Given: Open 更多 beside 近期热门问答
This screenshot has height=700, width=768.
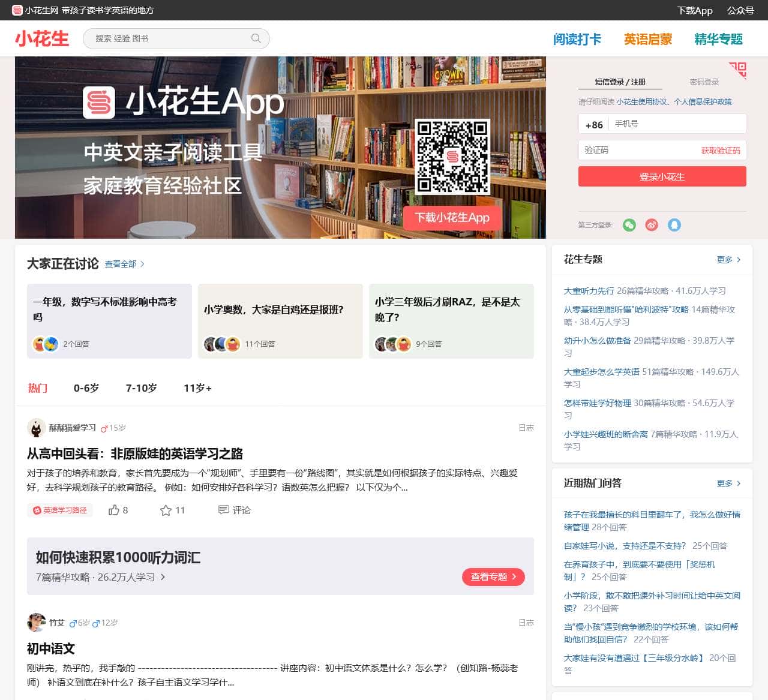Looking at the screenshot, I should click(x=728, y=483).
